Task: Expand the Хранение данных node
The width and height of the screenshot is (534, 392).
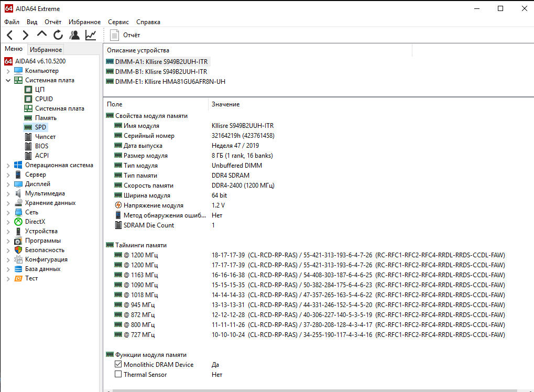Action: tap(8, 203)
